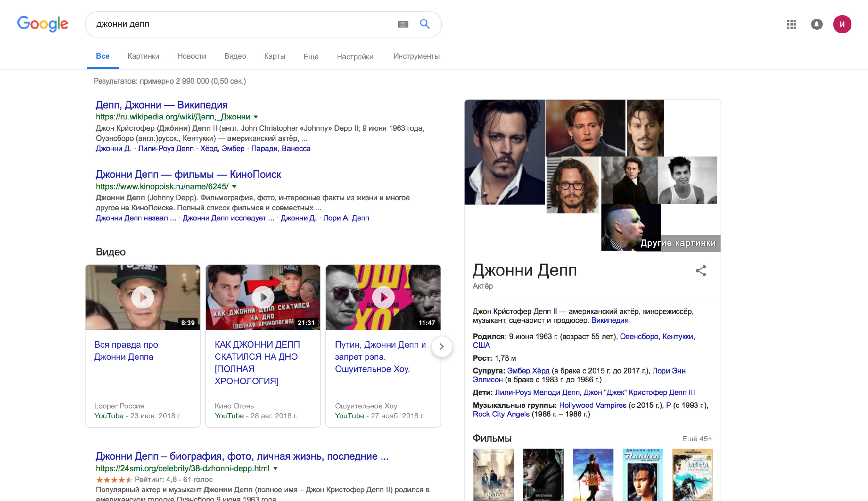Switch to the Картинки tab

(x=143, y=56)
